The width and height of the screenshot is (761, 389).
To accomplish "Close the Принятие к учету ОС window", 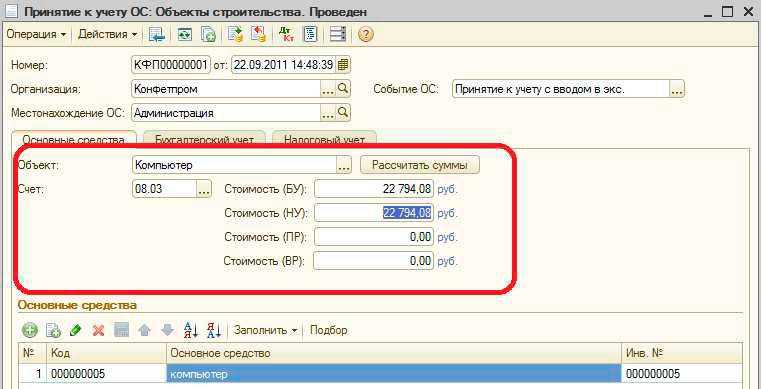I will pyautogui.click(x=748, y=12).
